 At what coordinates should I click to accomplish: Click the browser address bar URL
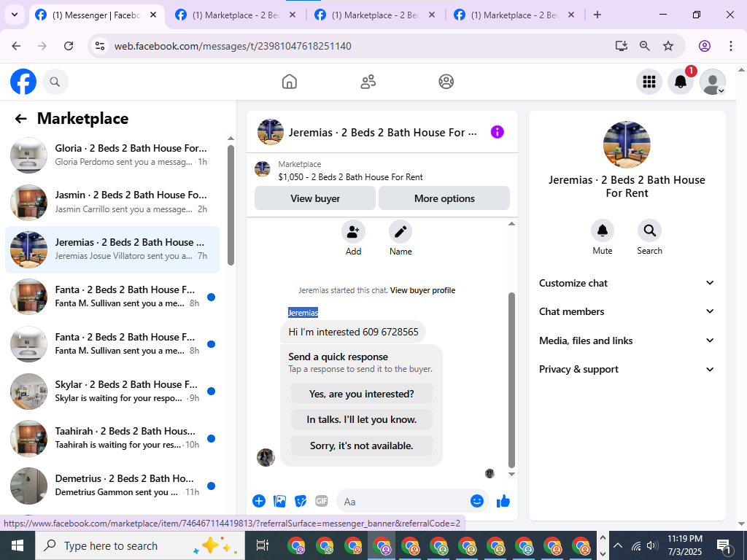(x=233, y=46)
